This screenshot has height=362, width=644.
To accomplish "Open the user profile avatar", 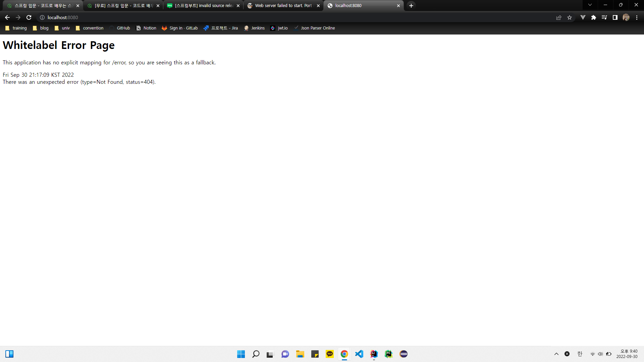I will coord(626,17).
